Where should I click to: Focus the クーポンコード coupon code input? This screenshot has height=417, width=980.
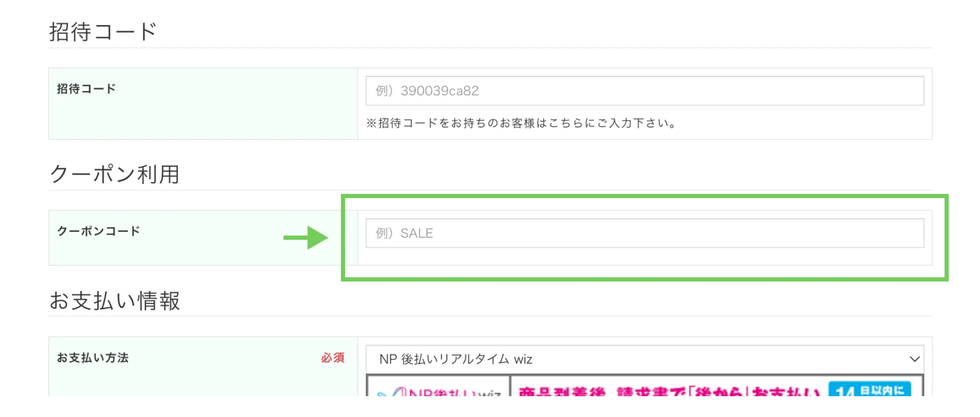(x=644, y=233)
